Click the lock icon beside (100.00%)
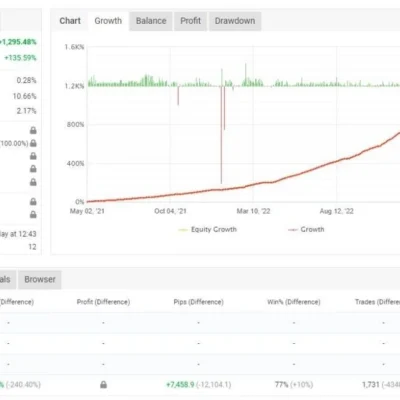The width and height of the screenshot is (400, 400). pyautogui.click(x=33, y=143)
